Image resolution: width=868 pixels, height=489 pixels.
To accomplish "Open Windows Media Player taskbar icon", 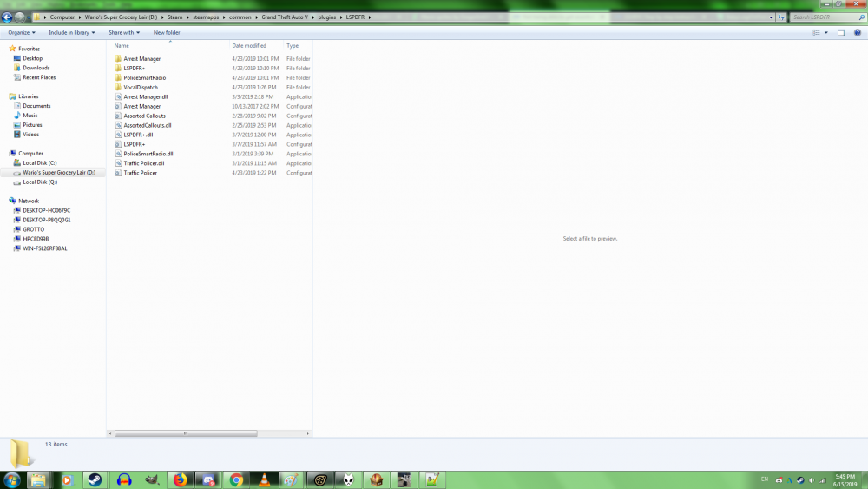I will tap(67, 479).
